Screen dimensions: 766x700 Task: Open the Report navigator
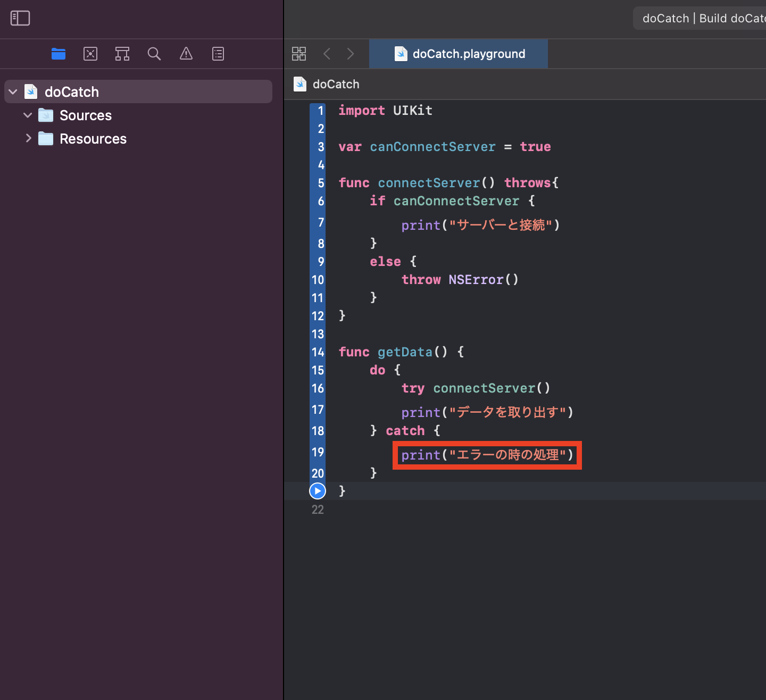tap(218, 54)
